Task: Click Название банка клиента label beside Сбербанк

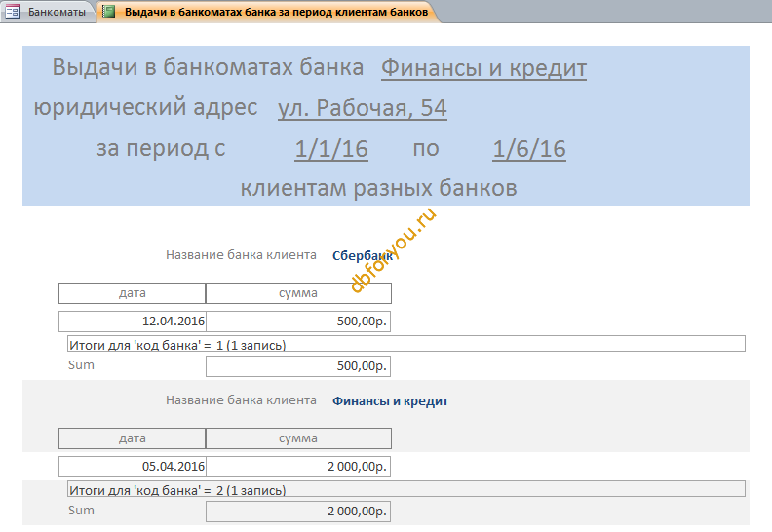Action: tap(241, 255)
